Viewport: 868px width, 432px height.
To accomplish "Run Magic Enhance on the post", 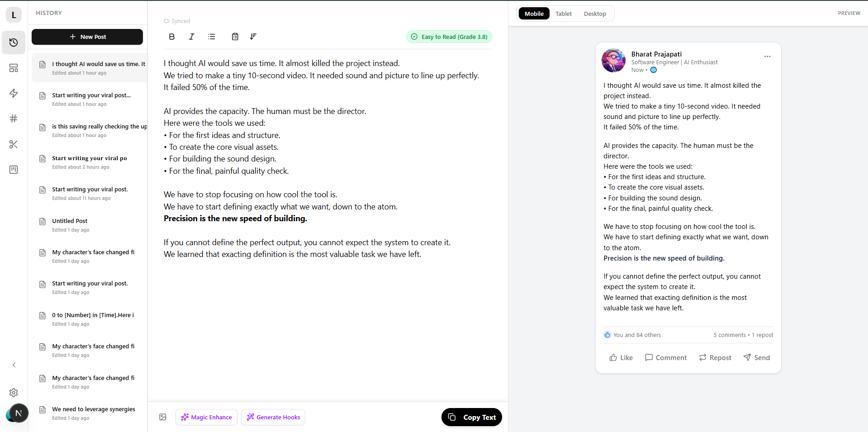I will 207,417.
